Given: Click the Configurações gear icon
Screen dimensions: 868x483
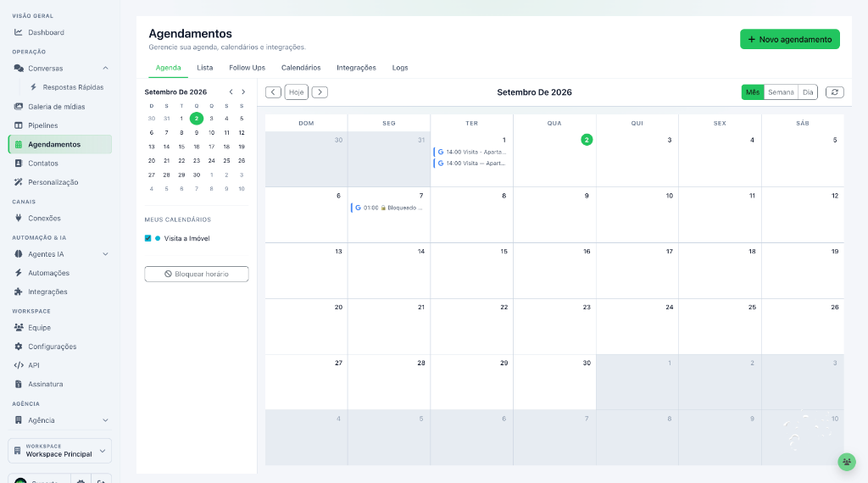Looking at the screenshot, I should click(x=19, y=347).
